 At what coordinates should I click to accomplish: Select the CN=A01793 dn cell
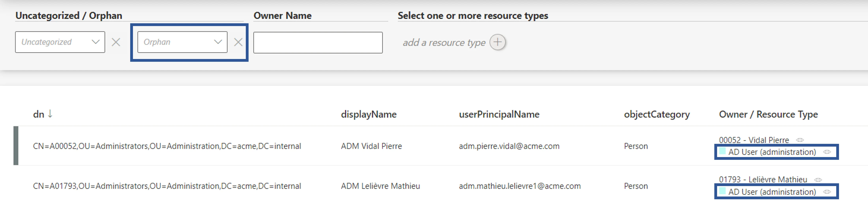tap(167, 186)
